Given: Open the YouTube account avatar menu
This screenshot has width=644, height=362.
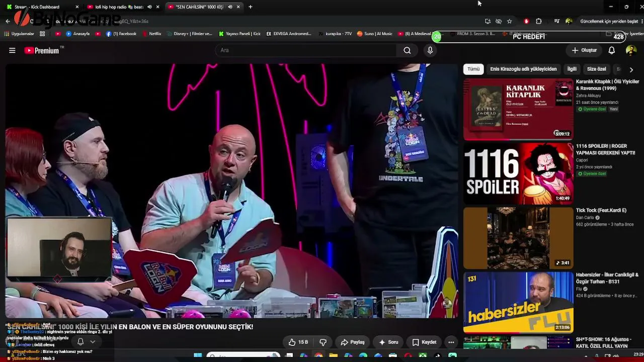Looking at the screenshot, I should pyautogui.click(x=631, y=50).
